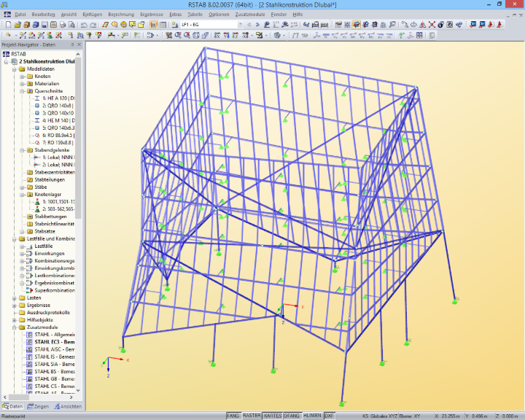Click the printer icon in toolbar
Image resolution: width=525 pixels, height=420 pixels.
63,25
